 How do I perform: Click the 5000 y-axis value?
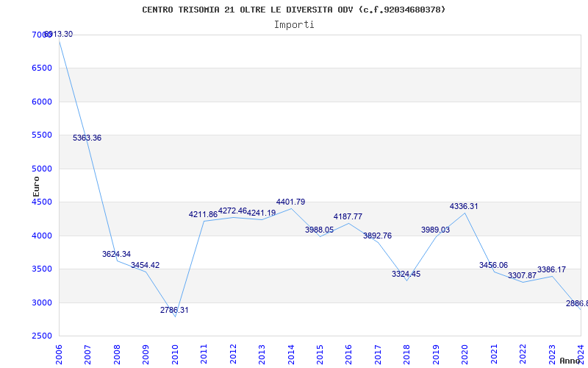pyautogui.click(x=42, y=169)
